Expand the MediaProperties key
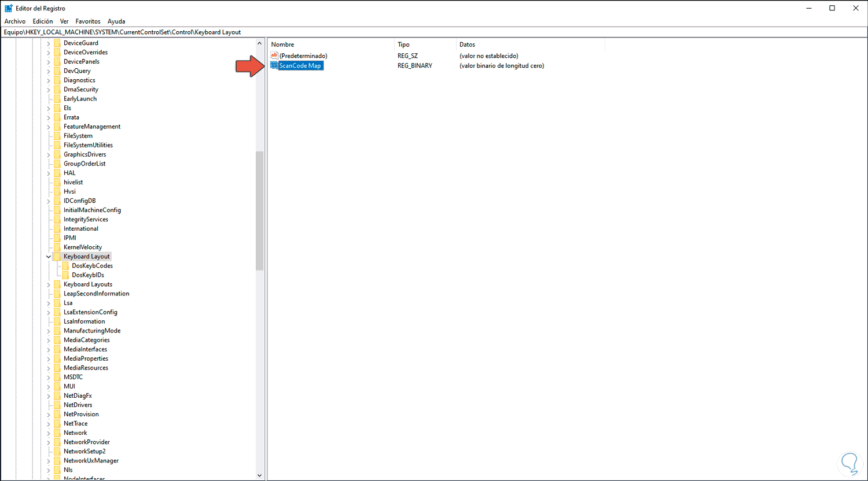Image resolution: width=868 pixels, height=481 pixels. click(49, 358)
